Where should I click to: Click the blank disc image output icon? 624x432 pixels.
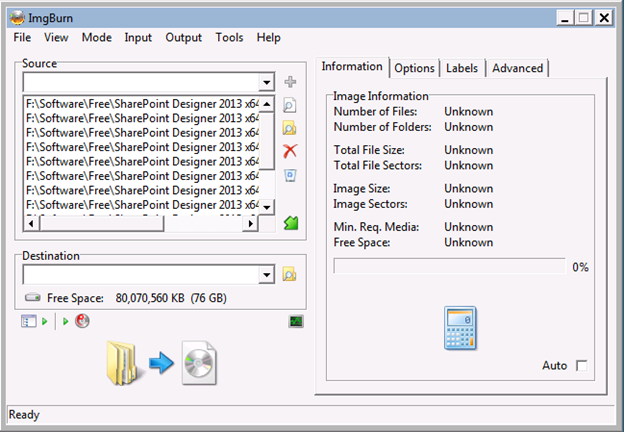coord(199,363)
